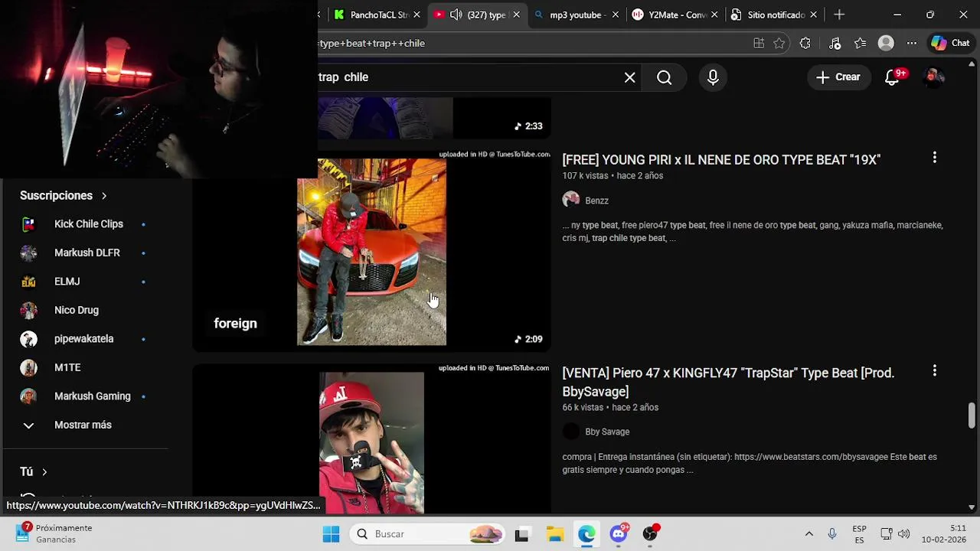The image size is (980, 551).
Task: Open pipewakatela channel
Action: [84, 339]
